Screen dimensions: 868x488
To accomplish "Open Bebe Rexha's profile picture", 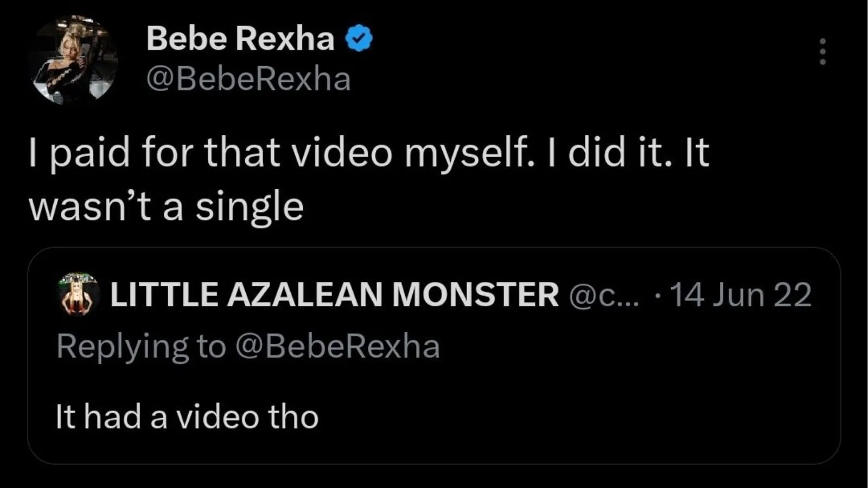I will (74, 60).
